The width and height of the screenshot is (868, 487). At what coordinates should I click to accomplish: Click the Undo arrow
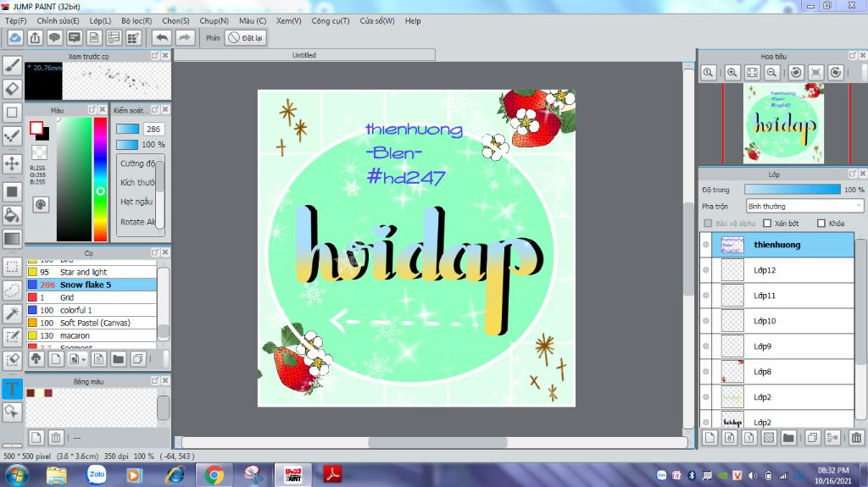pos(162,37)
